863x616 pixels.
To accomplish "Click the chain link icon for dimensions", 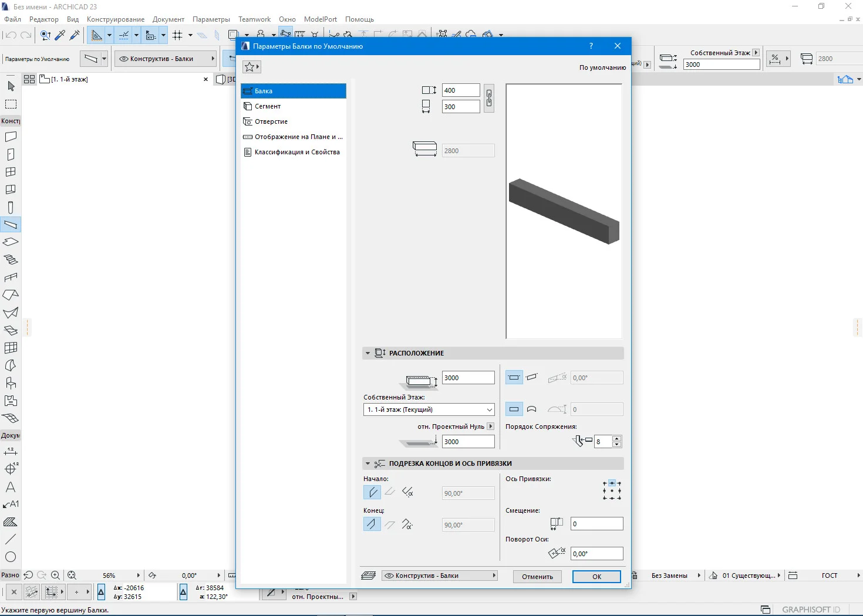I will [x=488, y=98].
